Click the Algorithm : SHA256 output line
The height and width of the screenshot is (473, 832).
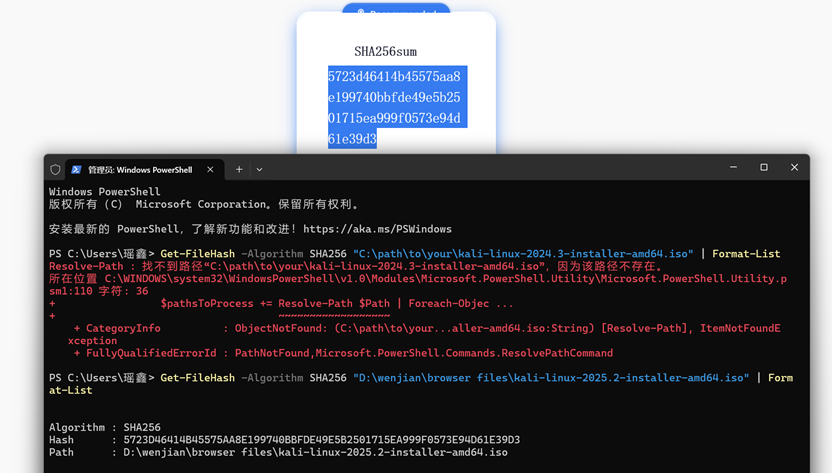coord(105,427)
